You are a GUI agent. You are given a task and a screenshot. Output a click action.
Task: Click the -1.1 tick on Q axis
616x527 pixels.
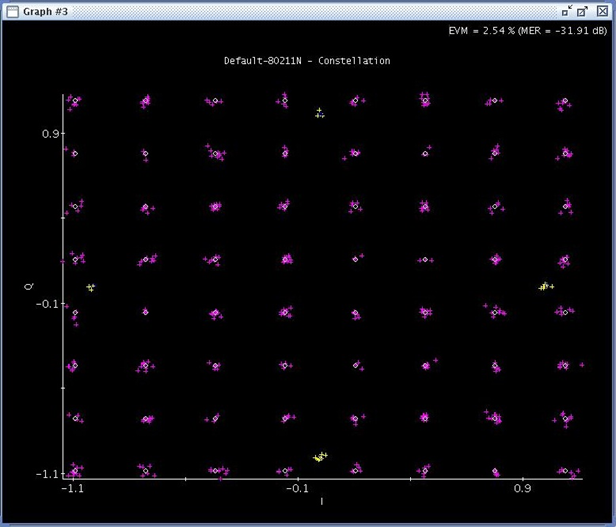pos(47,474)
